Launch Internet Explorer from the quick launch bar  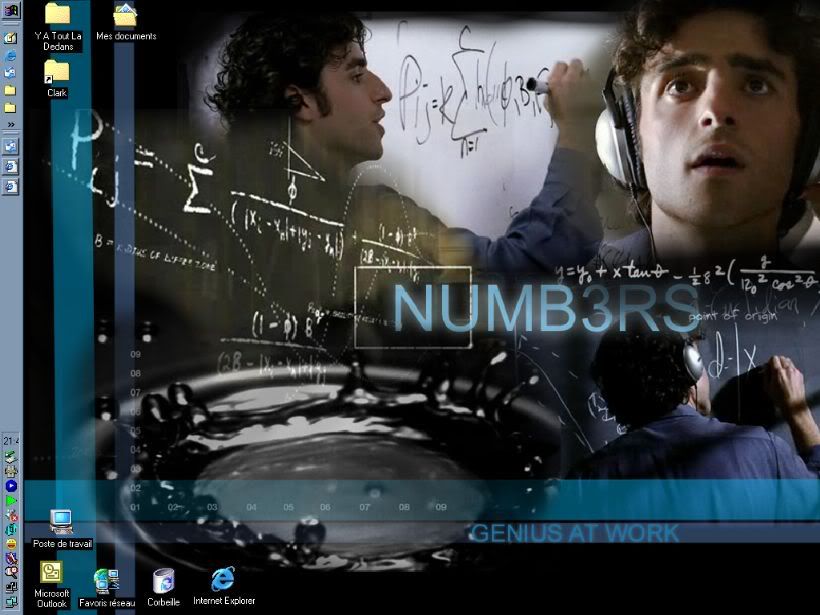[x=10, y=55]
